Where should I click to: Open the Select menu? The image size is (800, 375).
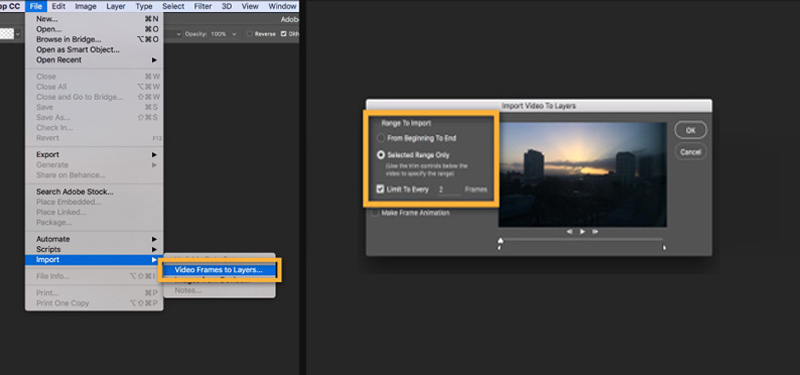coord(173,6)
